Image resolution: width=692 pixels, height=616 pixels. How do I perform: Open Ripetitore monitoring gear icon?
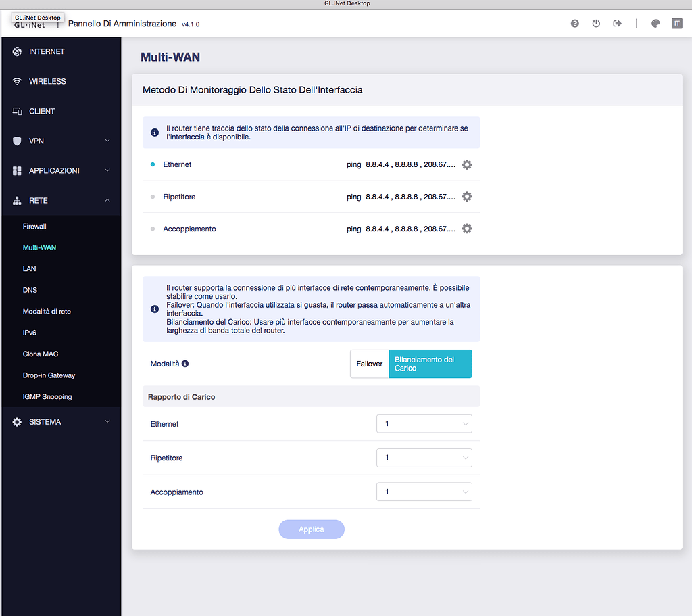click(466, 196)
